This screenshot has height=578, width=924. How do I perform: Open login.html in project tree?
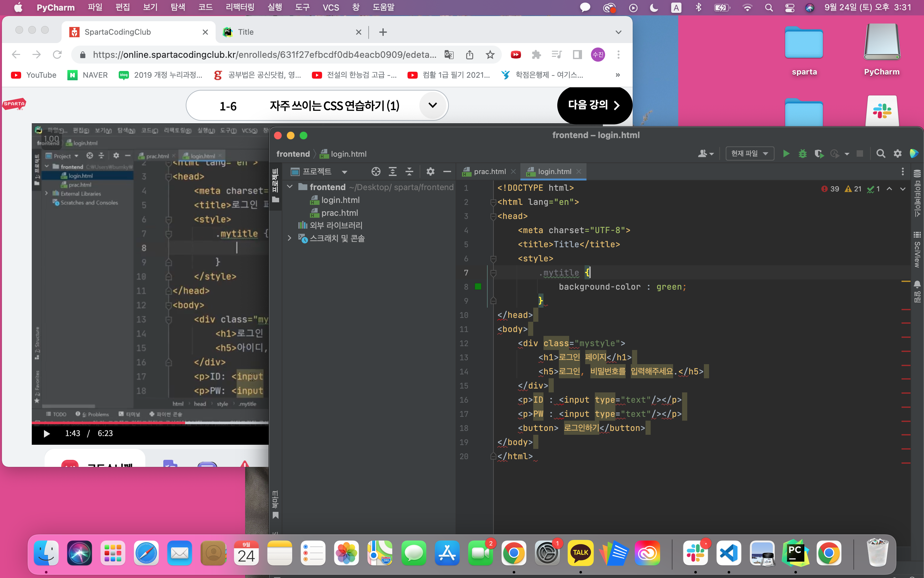[335, 200]
